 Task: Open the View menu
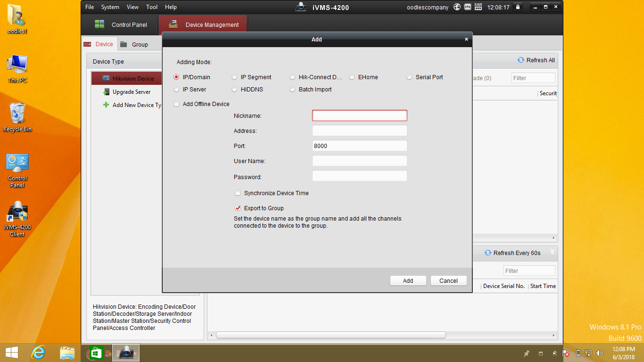pos(133,7)
